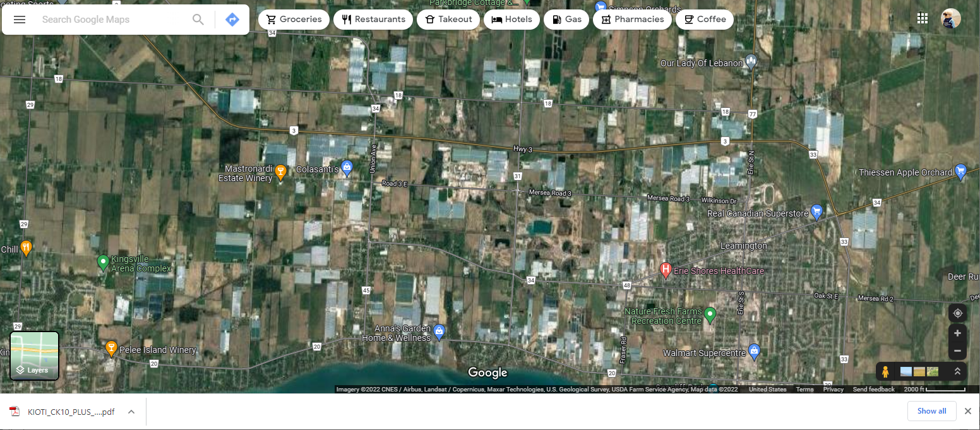Click the Send feedback link
Image resolution: width=980 pixels, height=430 pixels.
[x=873, y=390]
